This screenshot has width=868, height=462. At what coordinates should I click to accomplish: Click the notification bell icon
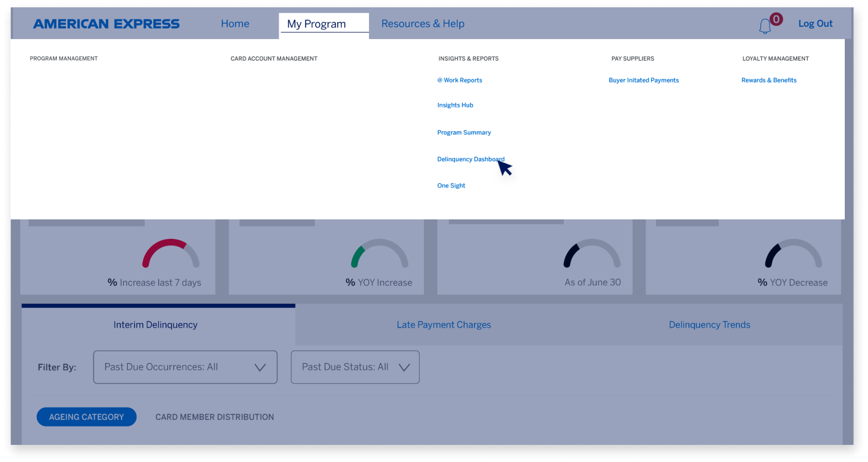(x=765, y=24)
